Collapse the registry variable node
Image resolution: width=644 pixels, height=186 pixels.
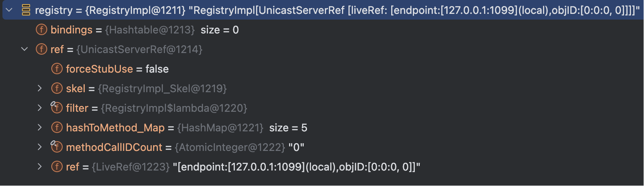tap(9, 10)
